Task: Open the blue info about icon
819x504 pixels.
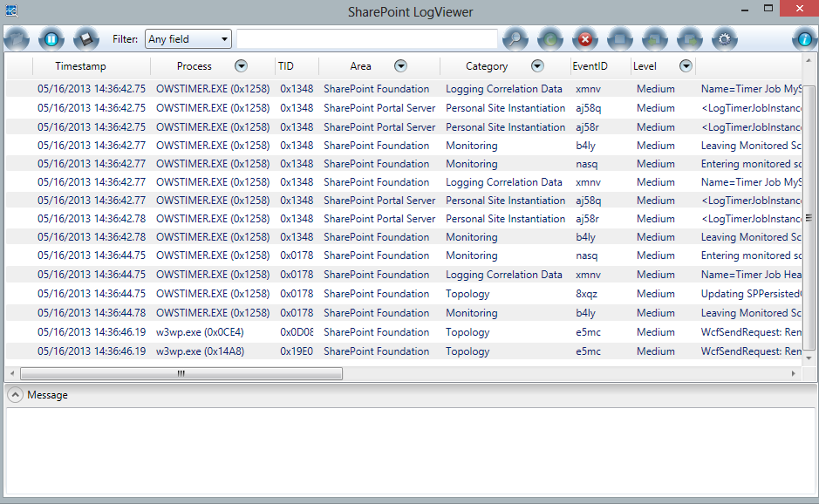Action: [804, 39]
